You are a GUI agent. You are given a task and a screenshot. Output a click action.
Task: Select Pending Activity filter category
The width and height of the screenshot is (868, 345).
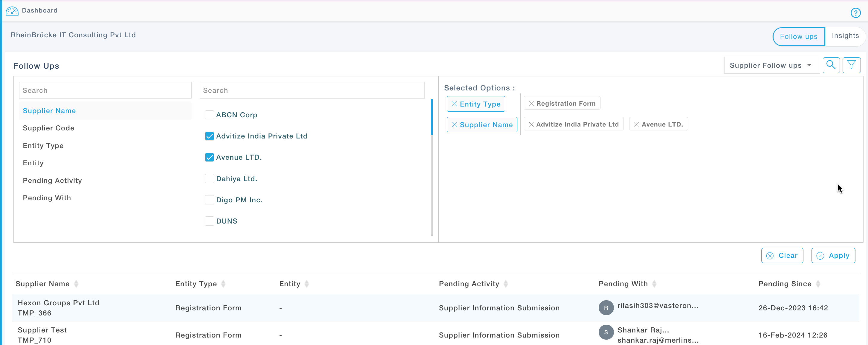tap(52, 181)
